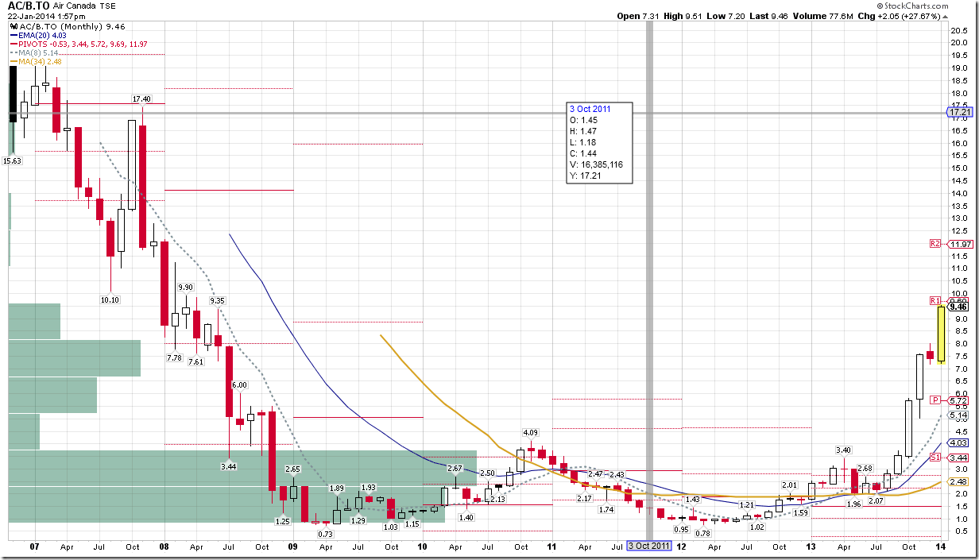The width and height of the screenshot is (979, 560).
Task: Click the 0.73 low price annotation
Action: click(325, 534)
